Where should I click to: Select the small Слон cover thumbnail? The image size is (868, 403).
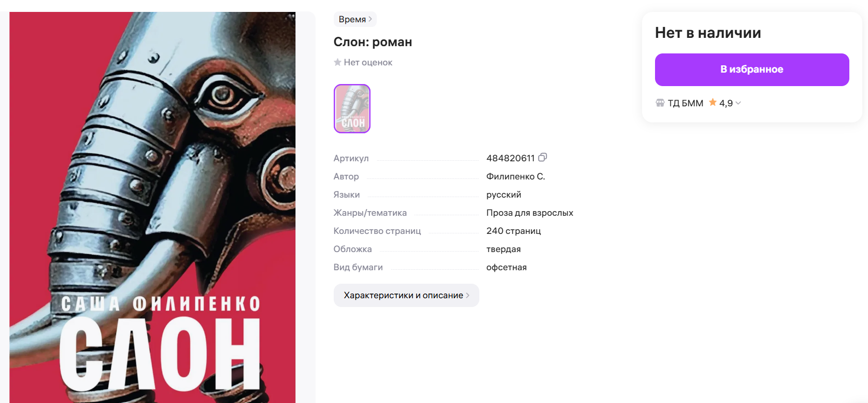pos(352,109)
